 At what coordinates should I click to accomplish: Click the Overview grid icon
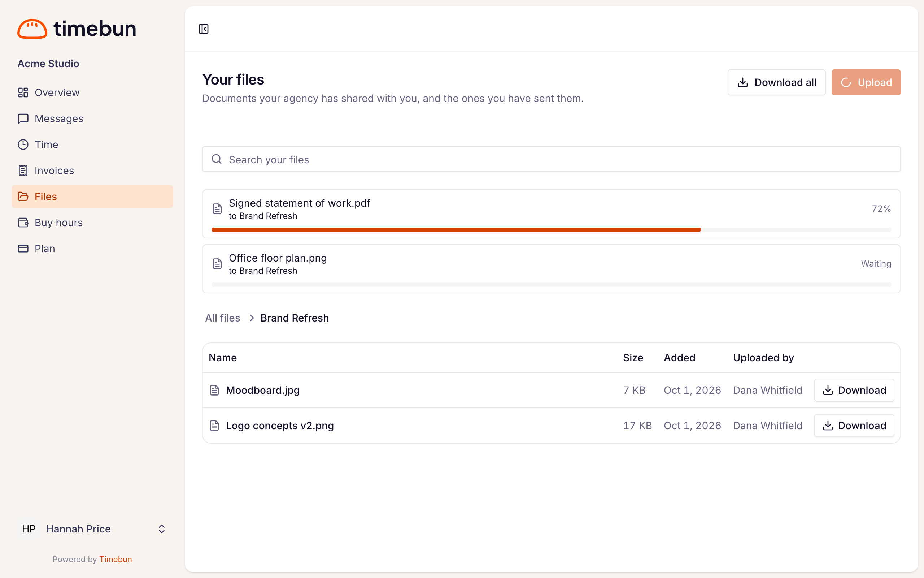23,92
